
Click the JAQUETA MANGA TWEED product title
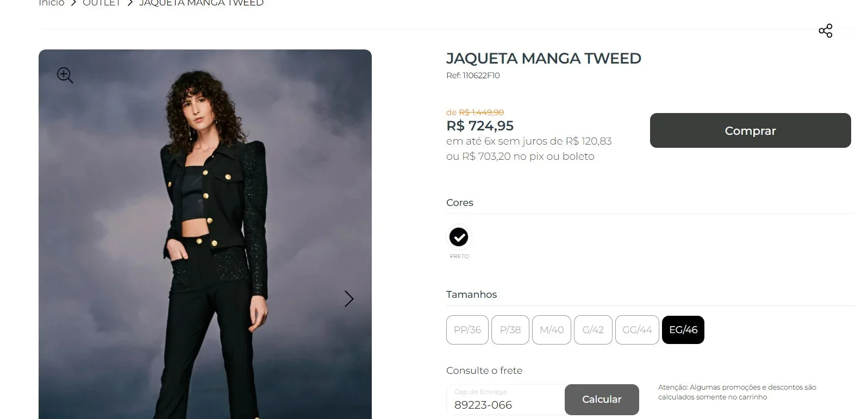coord(544,58)
